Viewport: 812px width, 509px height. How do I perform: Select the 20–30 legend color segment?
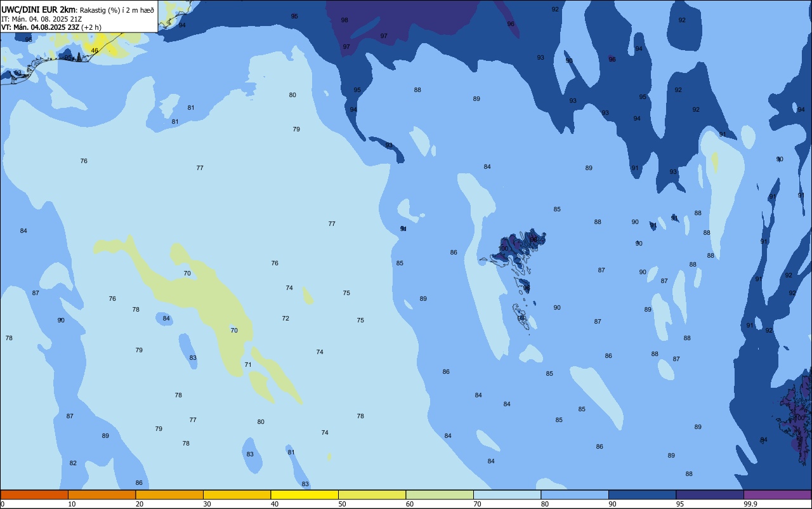[169, 494]
